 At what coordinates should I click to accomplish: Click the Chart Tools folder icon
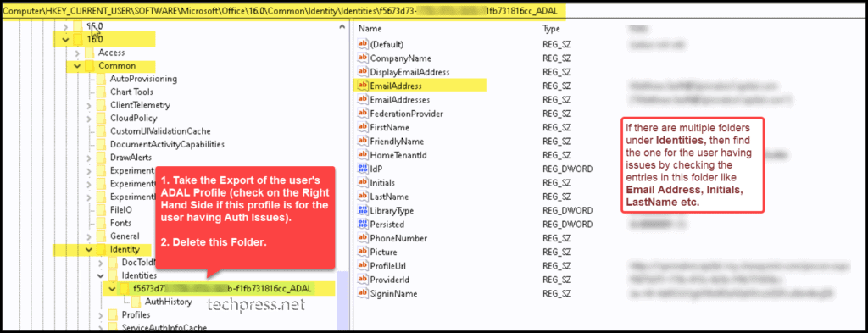[101, 92]
